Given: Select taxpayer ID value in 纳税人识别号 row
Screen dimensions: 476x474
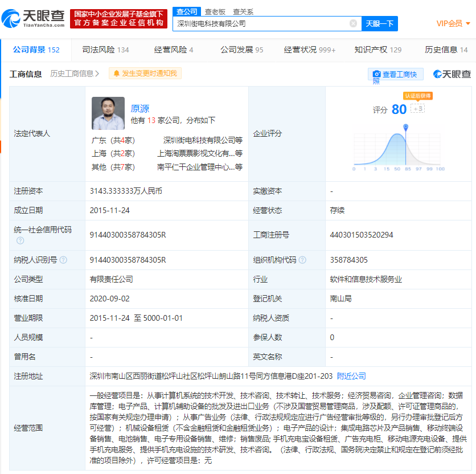Looking at the screenshot, I should click(128, 260).
